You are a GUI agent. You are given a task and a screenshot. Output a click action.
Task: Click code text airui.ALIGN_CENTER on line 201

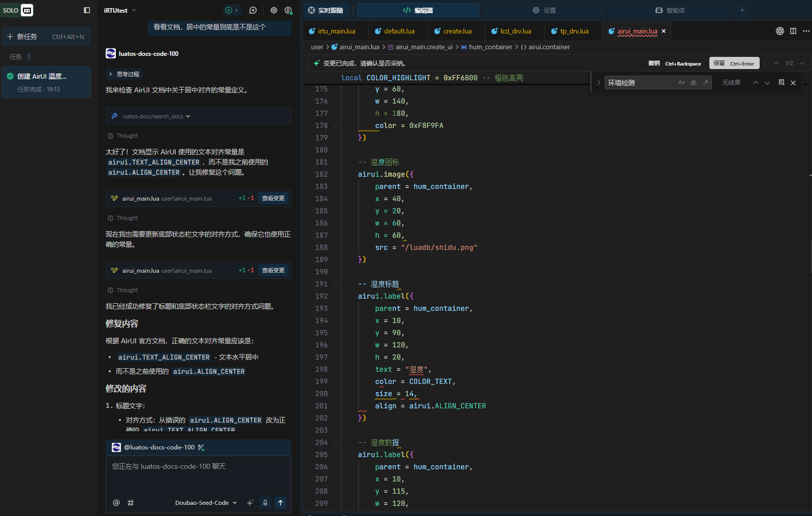pos(448,406)
